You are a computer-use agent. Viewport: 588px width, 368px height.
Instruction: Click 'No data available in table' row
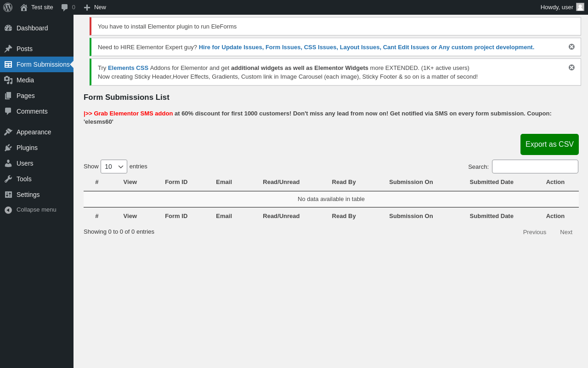click(x=331, y=199)
